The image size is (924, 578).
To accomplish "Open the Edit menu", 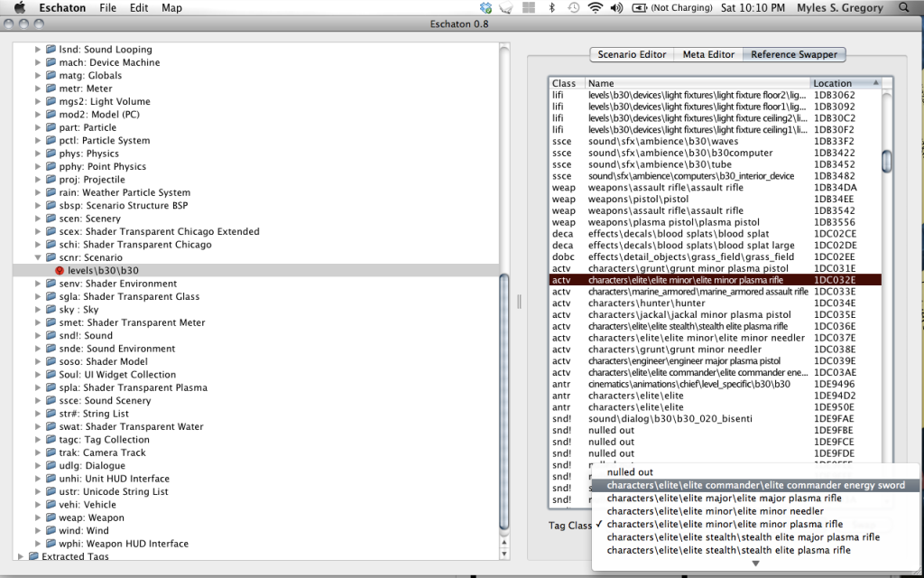I will click(139, 7).
